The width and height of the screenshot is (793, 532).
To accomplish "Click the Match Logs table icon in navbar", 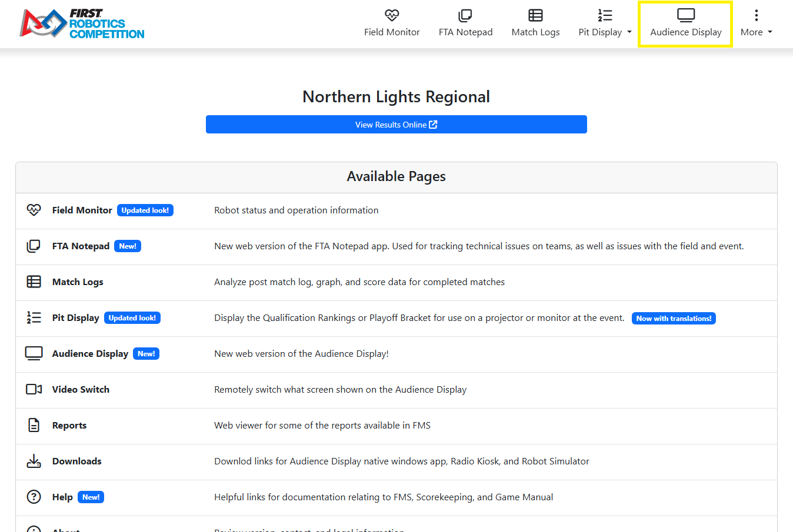I will click(x=535, y=15).
